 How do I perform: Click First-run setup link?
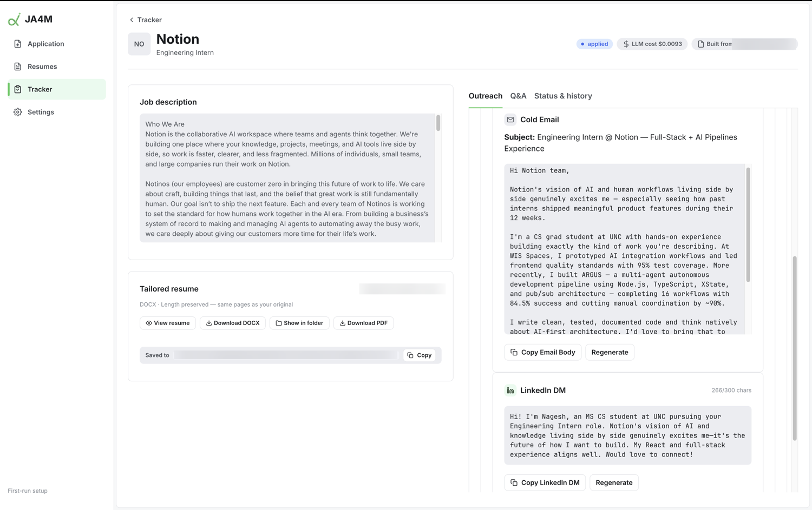tap(28, 491)
